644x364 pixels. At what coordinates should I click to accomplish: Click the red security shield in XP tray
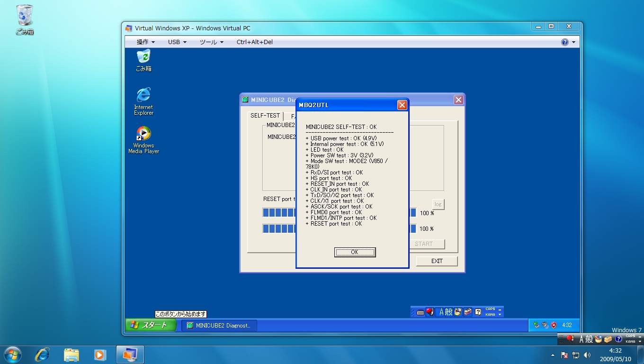click(553, 325)
